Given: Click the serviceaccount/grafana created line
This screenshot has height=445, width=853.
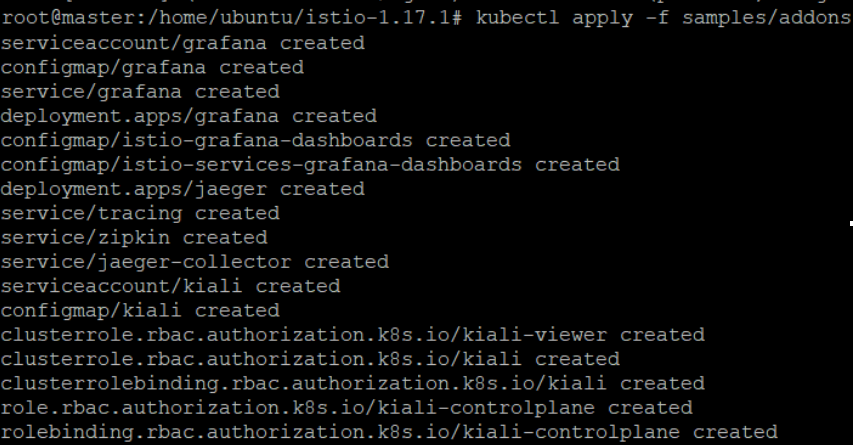Looking at the screenshot, I should click(183, 43).
